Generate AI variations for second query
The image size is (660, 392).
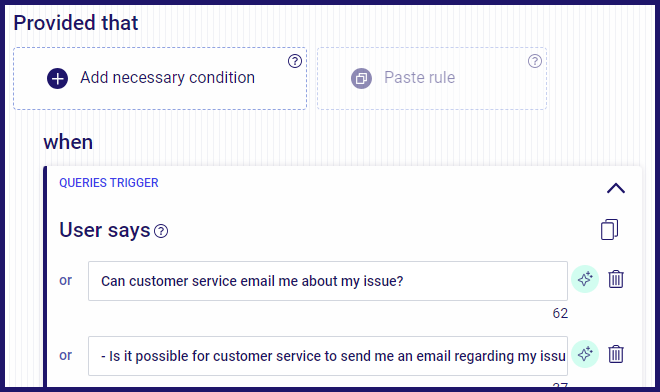[585, 354]
